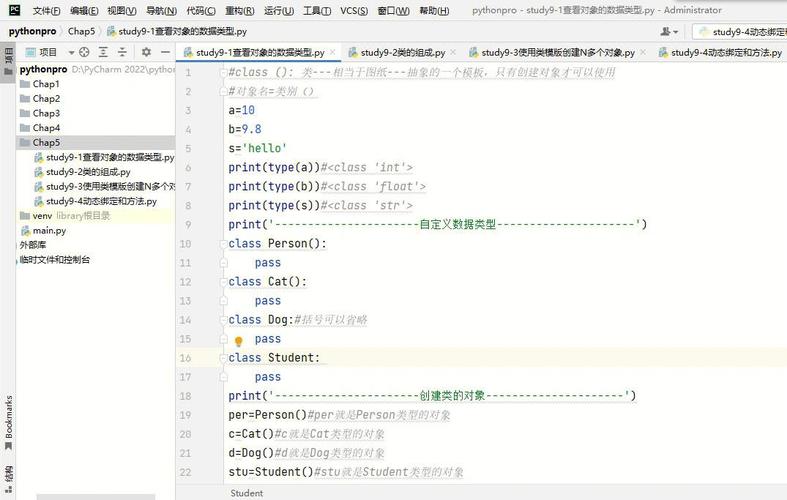Image resolution: width=787 pixels, height=500 pixels.
Task: Click the collapse all icon in project toolbar
Action: 122,52
